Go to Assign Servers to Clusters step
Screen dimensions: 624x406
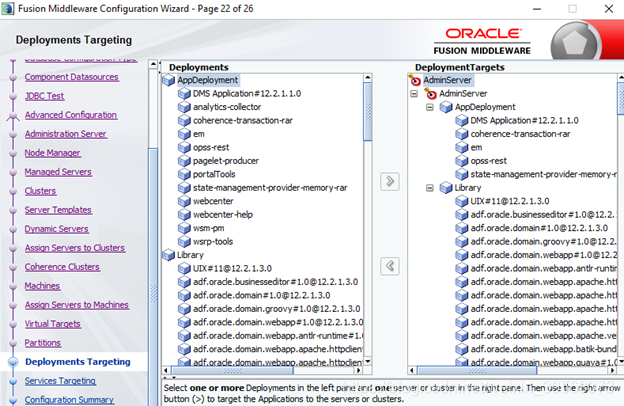tap(75, 248)
